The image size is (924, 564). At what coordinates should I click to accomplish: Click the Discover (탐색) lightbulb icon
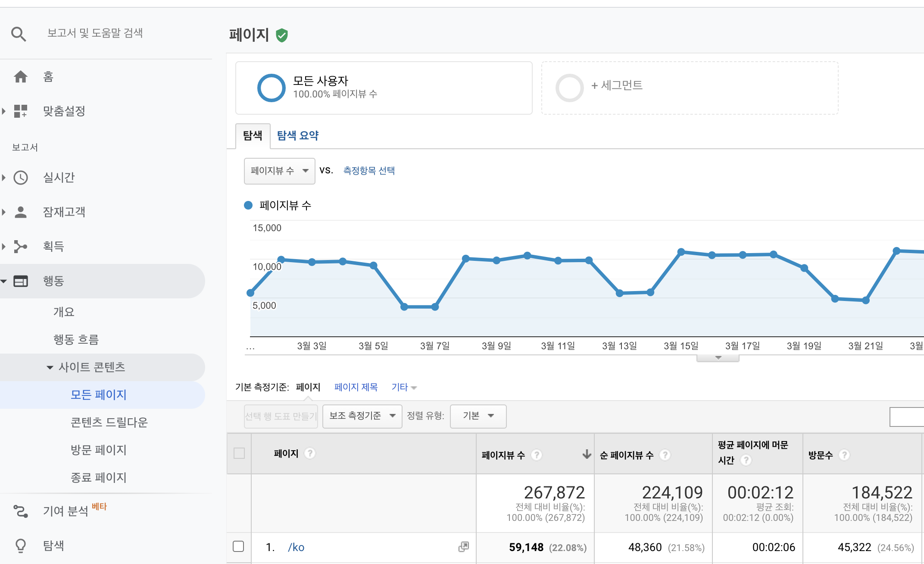click(x=20, y=546)
